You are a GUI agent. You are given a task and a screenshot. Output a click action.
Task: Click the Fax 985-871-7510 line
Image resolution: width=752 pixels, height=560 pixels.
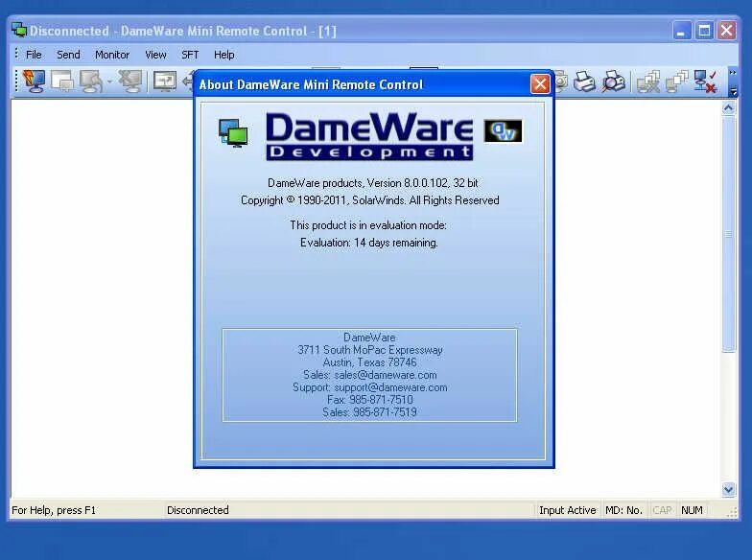370,399
